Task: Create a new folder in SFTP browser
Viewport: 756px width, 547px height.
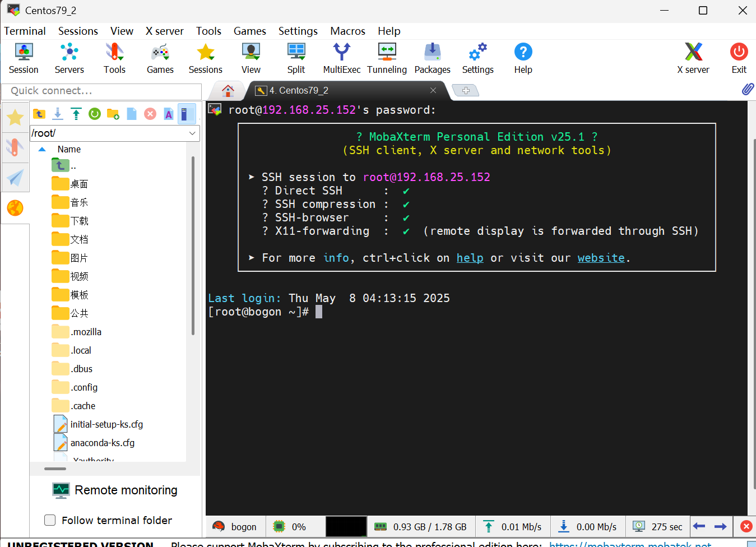Action: click(x=113, y=114)
